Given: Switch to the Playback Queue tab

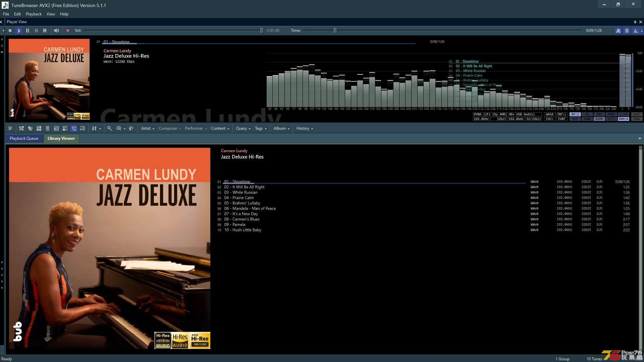Looking at the screenshot, I should (24, 138).
